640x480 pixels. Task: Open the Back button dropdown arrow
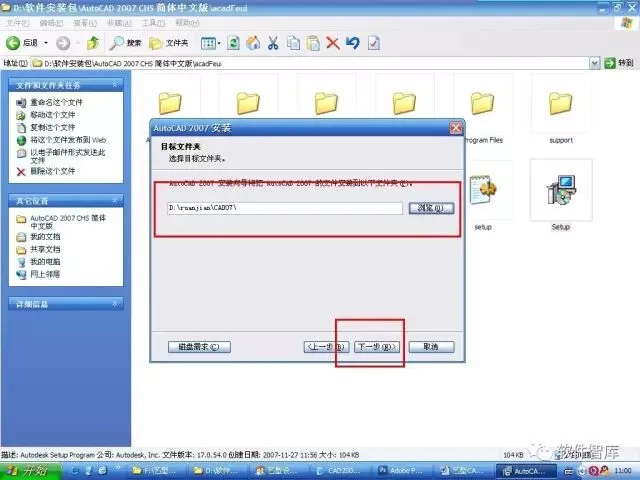(46, 43)
